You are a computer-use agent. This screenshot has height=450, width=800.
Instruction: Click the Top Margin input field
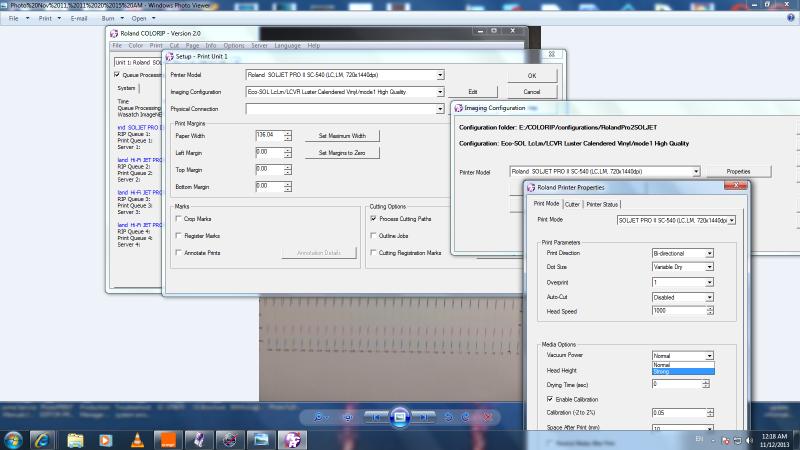point(269,169)
